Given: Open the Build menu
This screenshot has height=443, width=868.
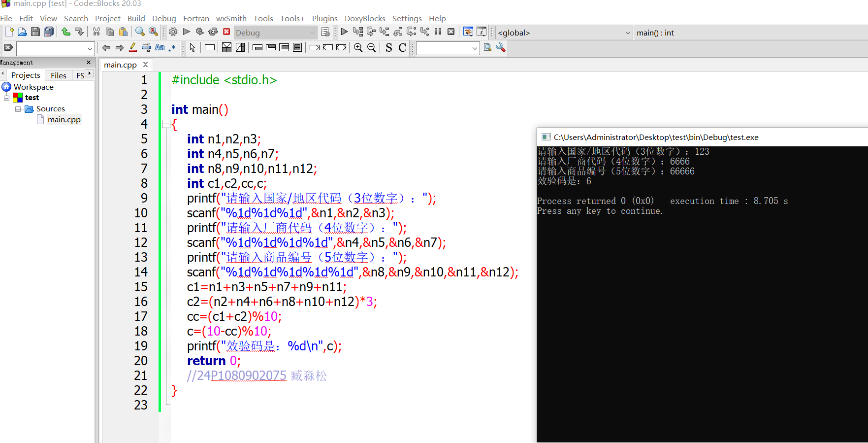Looking at the screenshot, I should coord(136,18).
